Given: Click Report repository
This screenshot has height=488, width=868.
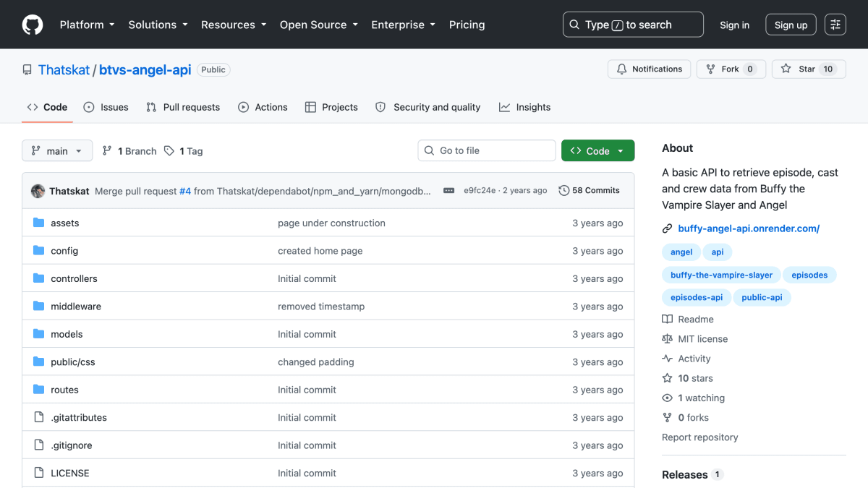Looking at the screenshot, I should pos(700,437).
